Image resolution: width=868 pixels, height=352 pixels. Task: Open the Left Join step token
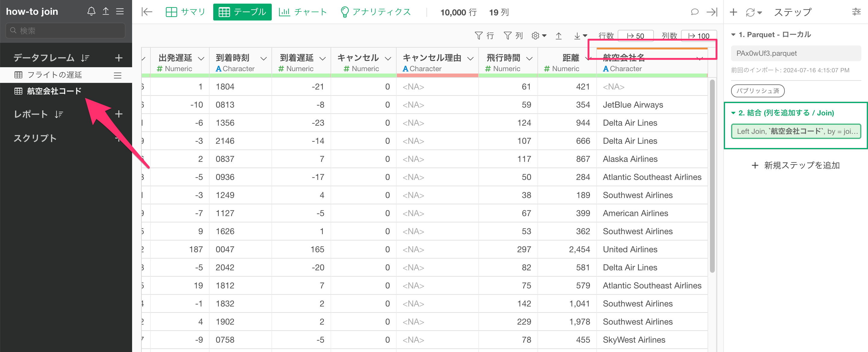pyautogui.click(x=796, y=131)
